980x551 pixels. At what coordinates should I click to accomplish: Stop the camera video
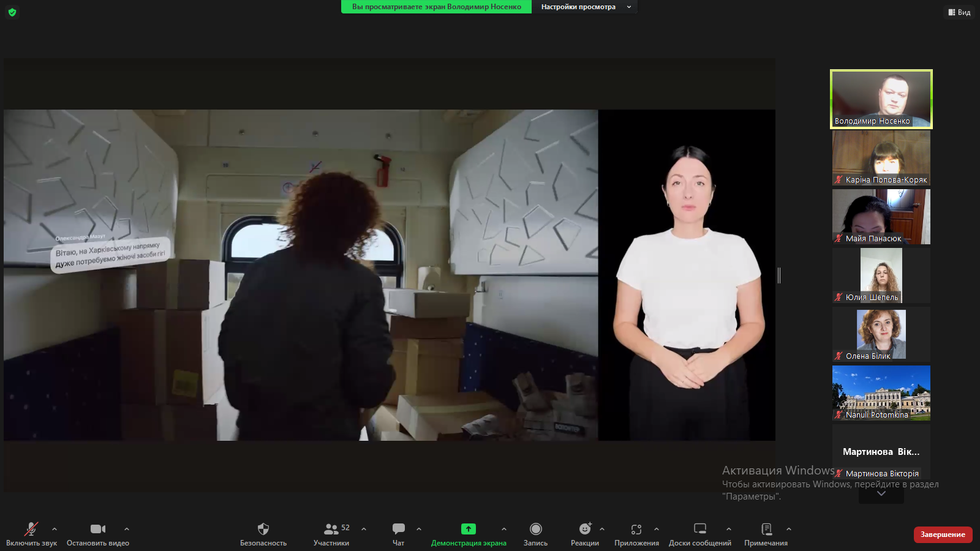point(98,529)
